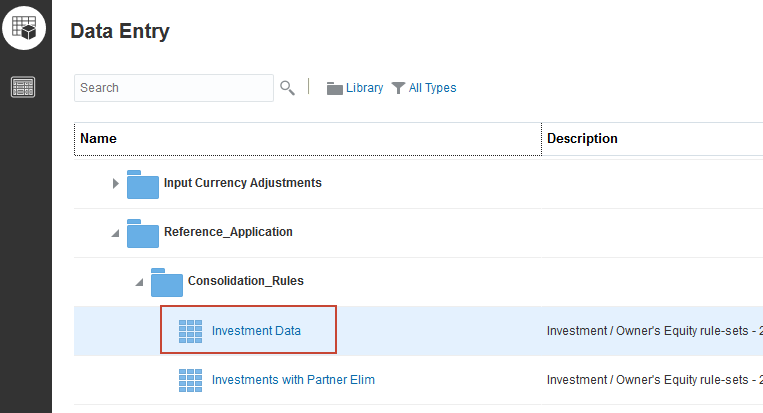Screen dimensions: 763x413
Task: Click the Name column header
Action: pos(98,139)
